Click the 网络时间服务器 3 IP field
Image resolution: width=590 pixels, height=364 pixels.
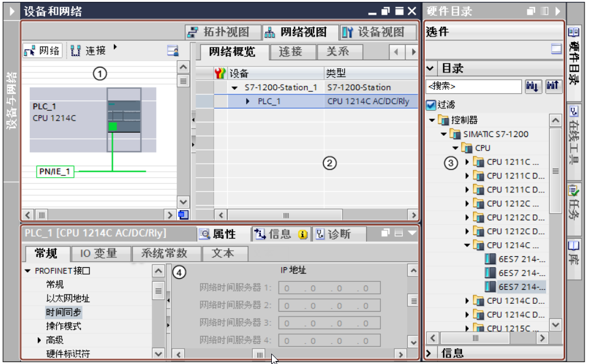tap(329, 323)
